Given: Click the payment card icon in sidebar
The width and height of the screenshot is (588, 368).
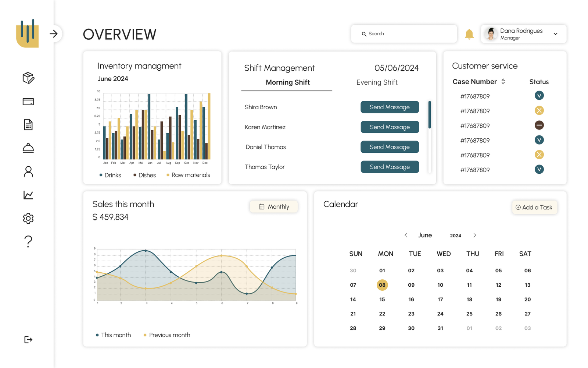Looking at the screenshot, I should (x=28, y=102).
